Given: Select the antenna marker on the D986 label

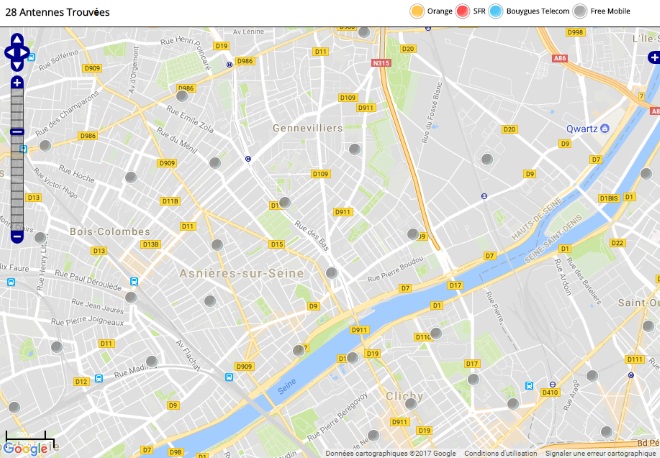Looking at the screenshot, I should click(x=182, y=96).
